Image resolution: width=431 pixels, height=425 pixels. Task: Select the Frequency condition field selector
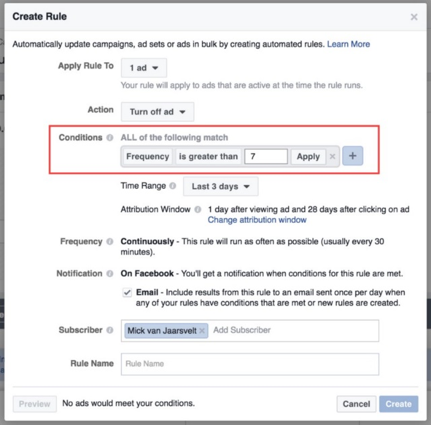coord(148,156)
